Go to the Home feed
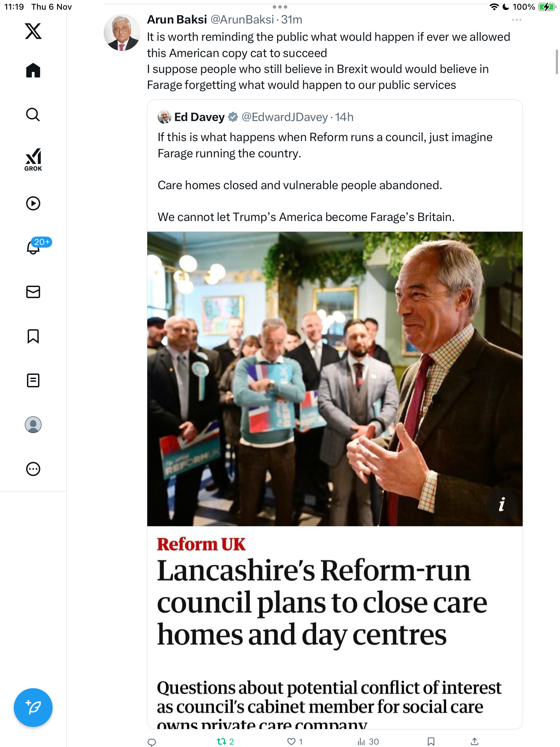This screenshot has height=747, width=560. click(33, 71)
